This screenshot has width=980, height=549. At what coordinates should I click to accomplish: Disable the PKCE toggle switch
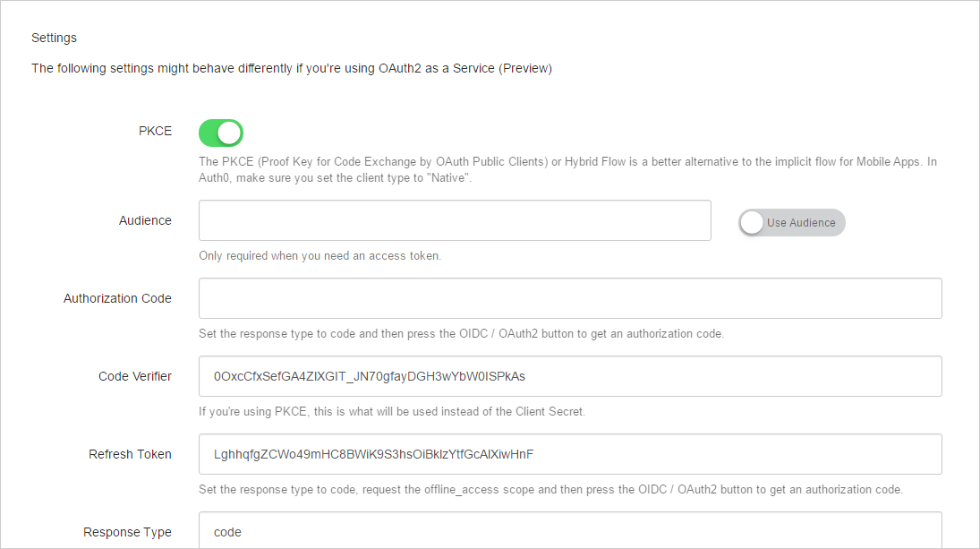pyautogui.click(x=220, y=133)
